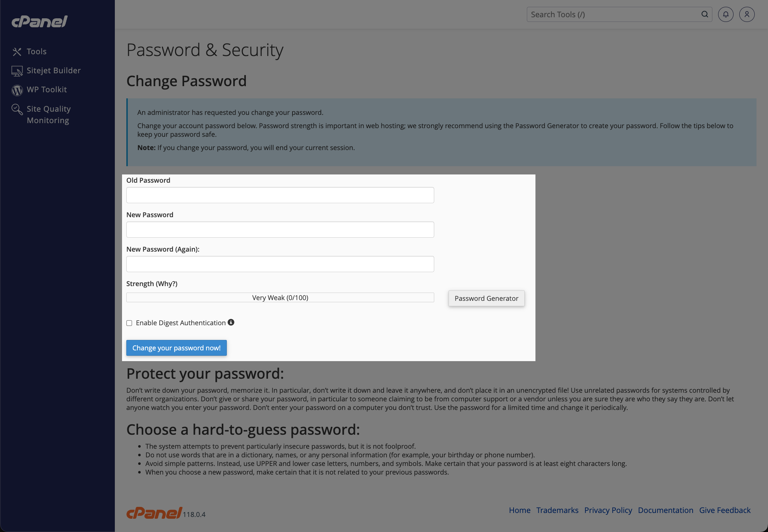Open the notifications bell icon

(x=726, y=14)
